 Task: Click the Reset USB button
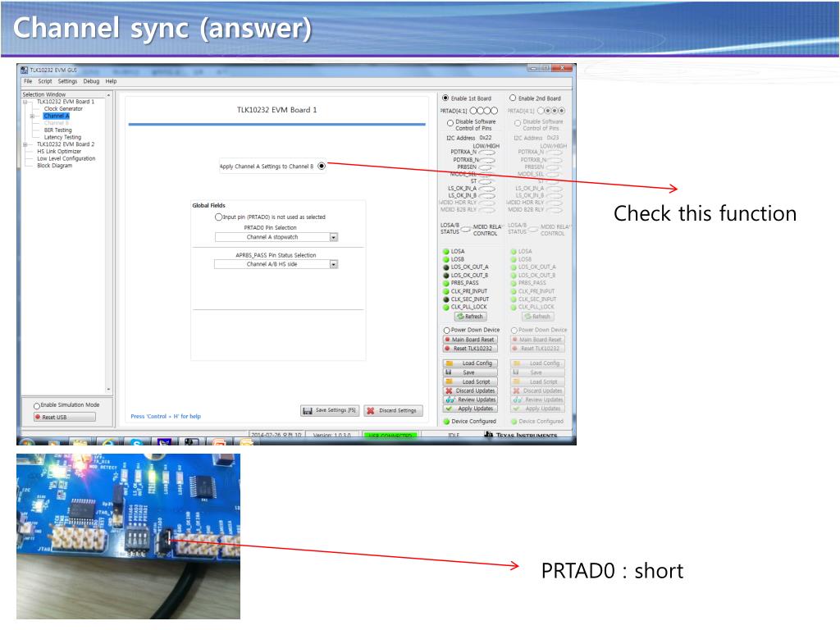coord(65,417)
